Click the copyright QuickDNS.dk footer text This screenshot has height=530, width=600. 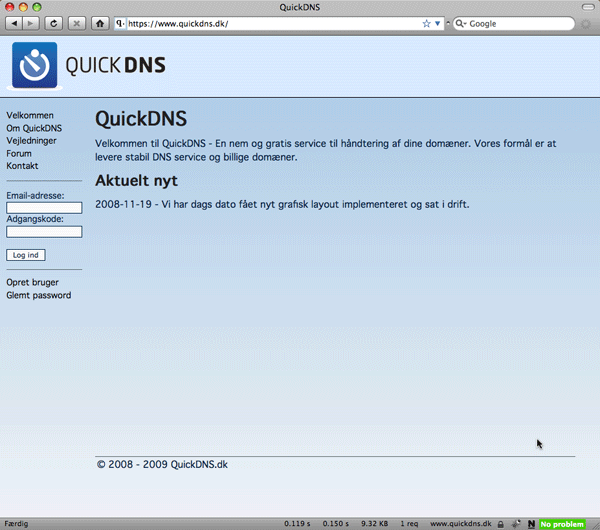tap(162, 465)
